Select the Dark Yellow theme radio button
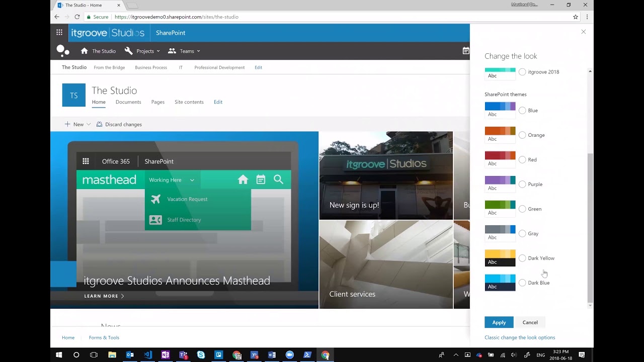Screen dimensions: 644x362 click(522, 258)
